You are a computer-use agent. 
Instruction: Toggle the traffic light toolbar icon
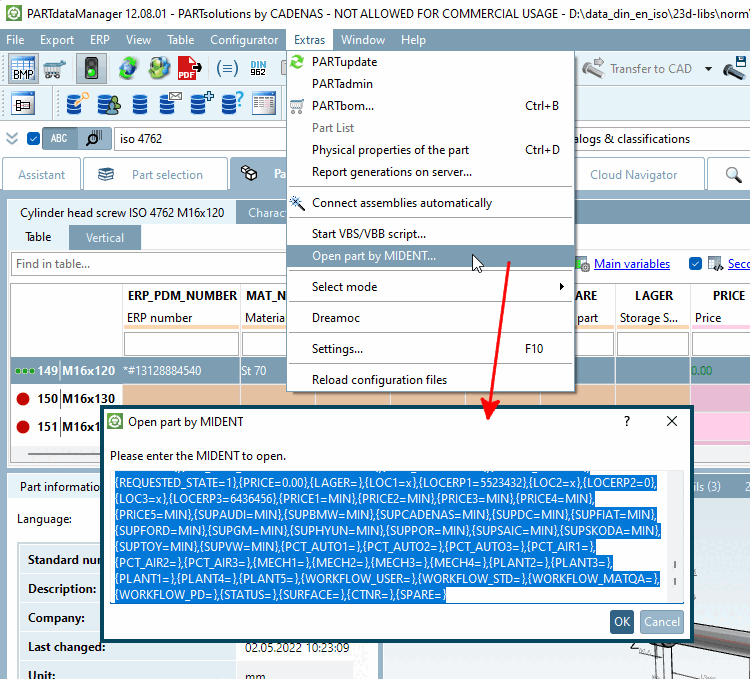point(91,69)
